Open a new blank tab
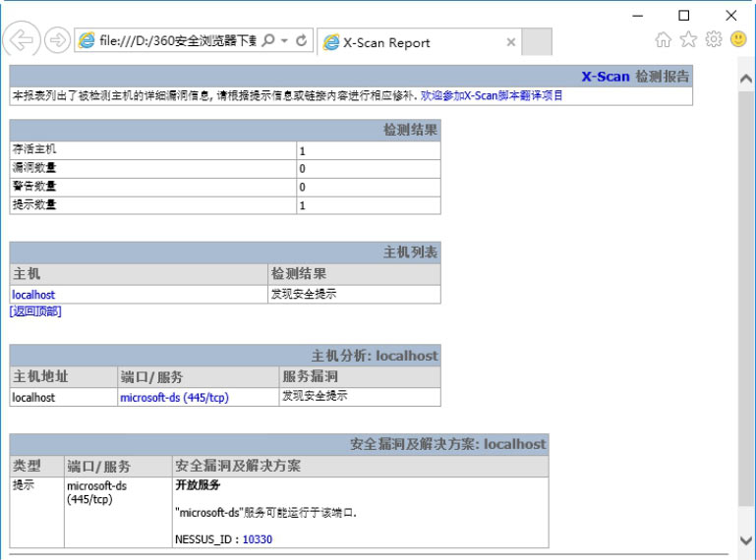 [536, 42]
